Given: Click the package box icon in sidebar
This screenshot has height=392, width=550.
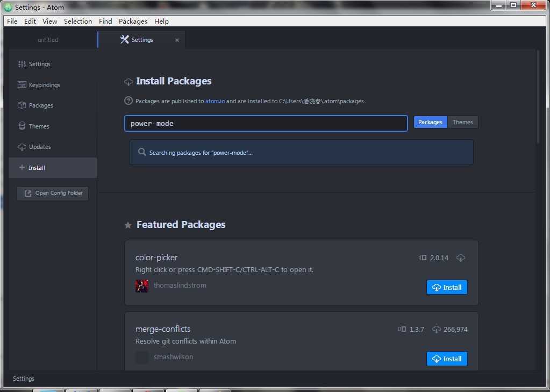Looking at the screenshot, I should [22, 105].
